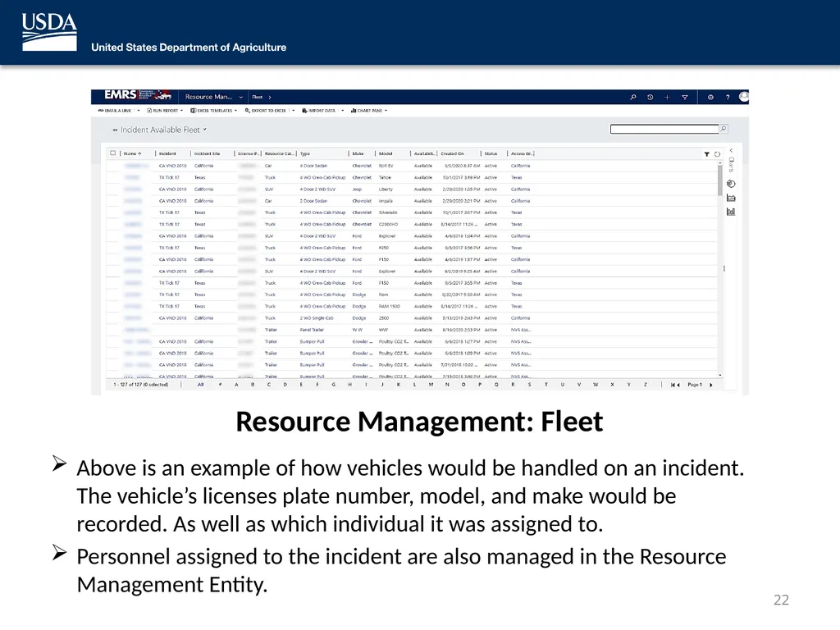Select the pie chart icon in Charts pane

(731, 184)
